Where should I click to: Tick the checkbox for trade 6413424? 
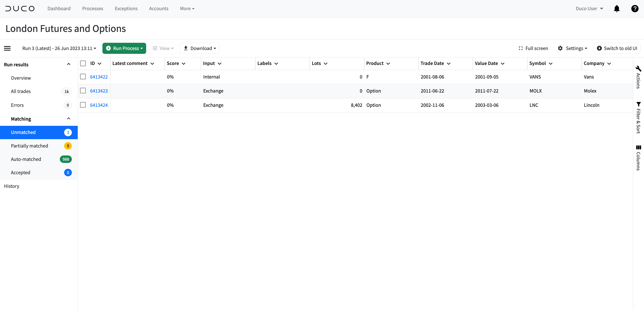tap(83, 105)
